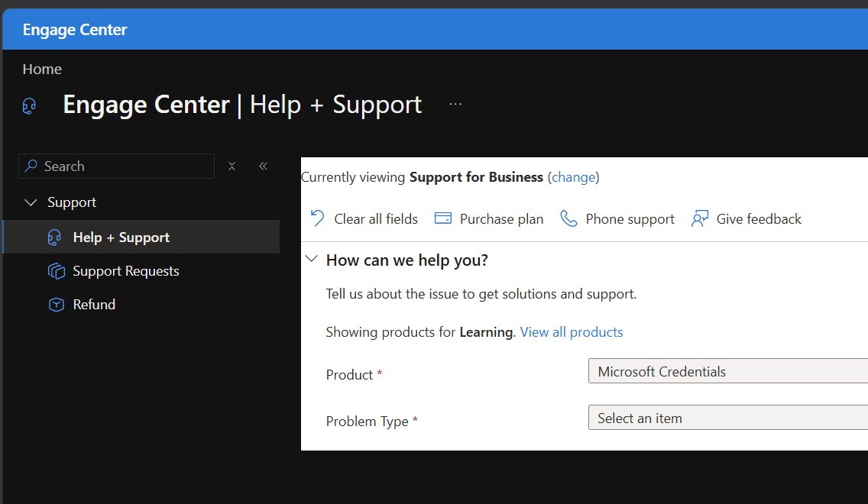868x504 pixels.
Task: Open the Product dropdown showing Microsoft Credentials
Action: pos(727,371)
